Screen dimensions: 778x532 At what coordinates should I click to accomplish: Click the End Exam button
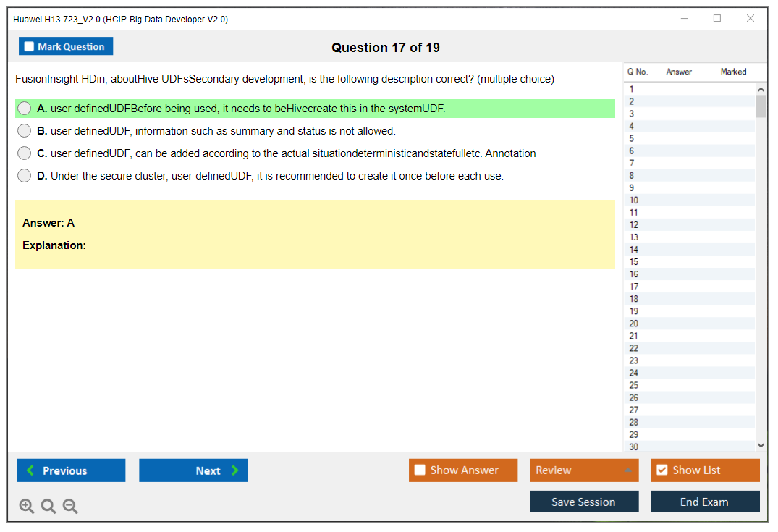click(705, 502)
